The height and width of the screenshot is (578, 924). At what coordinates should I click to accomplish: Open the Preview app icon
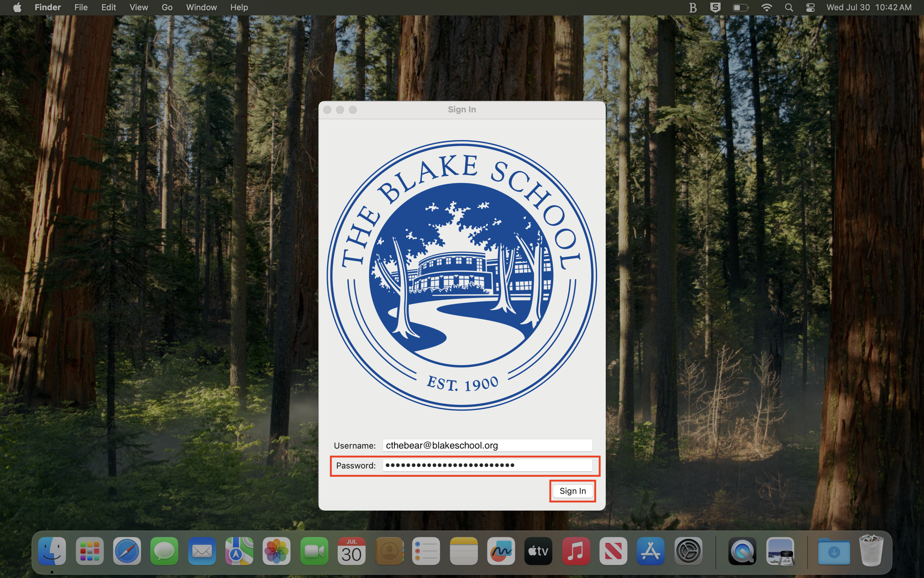click(x=781, y=551)
